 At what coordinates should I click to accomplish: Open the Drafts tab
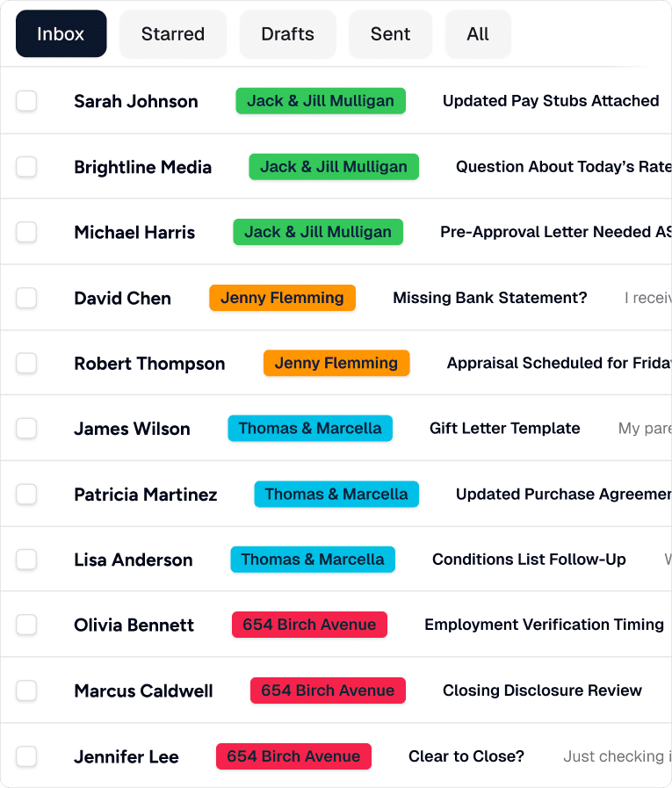[287, 33]
